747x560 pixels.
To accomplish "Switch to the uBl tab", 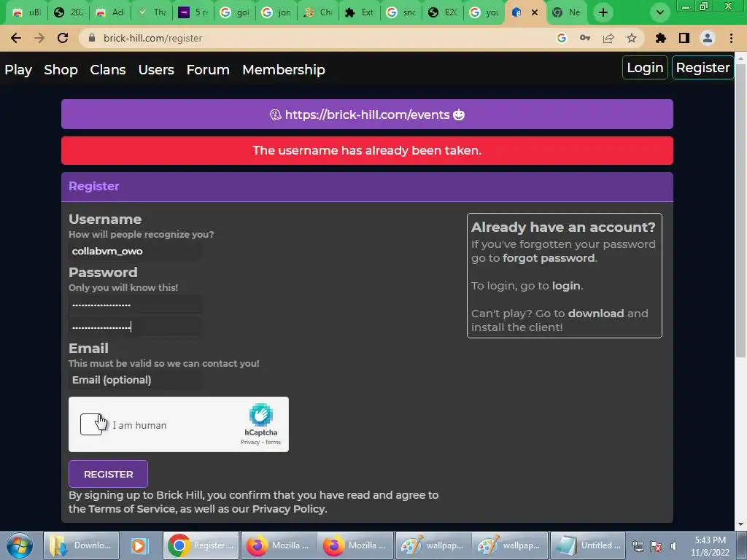I will click(x=26, y=12).
